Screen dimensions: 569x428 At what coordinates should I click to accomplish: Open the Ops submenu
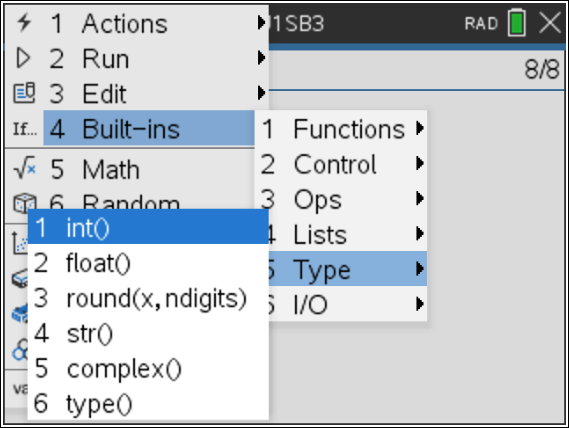pos(341,198)
